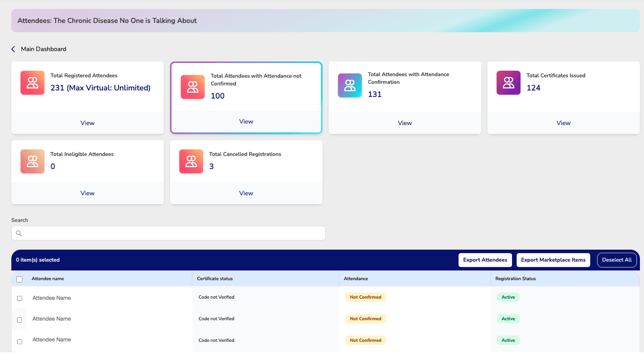Screen dimensions: 644x355
Task: View attendees with Attendance Confirmation
Action: coord(404,123)
